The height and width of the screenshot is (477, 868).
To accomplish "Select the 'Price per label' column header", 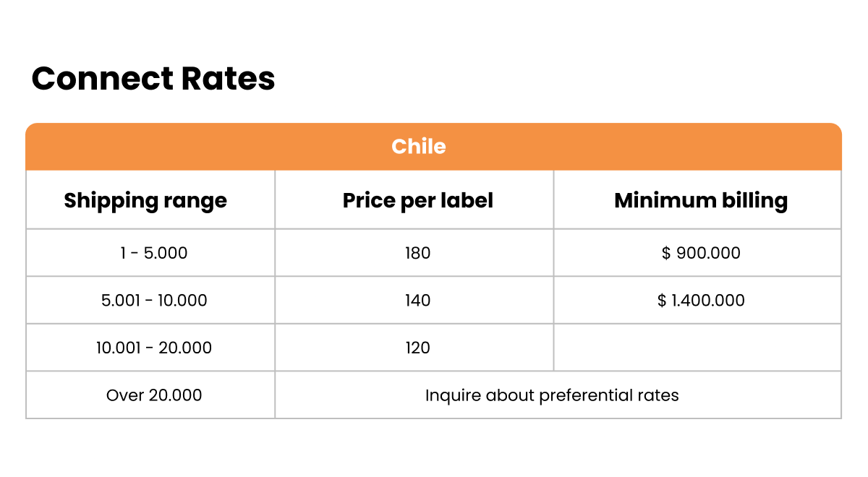I will 417,200.
